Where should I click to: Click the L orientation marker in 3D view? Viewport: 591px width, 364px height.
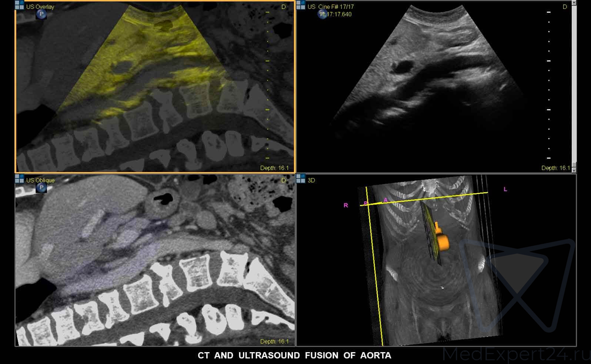coord(505,189)
